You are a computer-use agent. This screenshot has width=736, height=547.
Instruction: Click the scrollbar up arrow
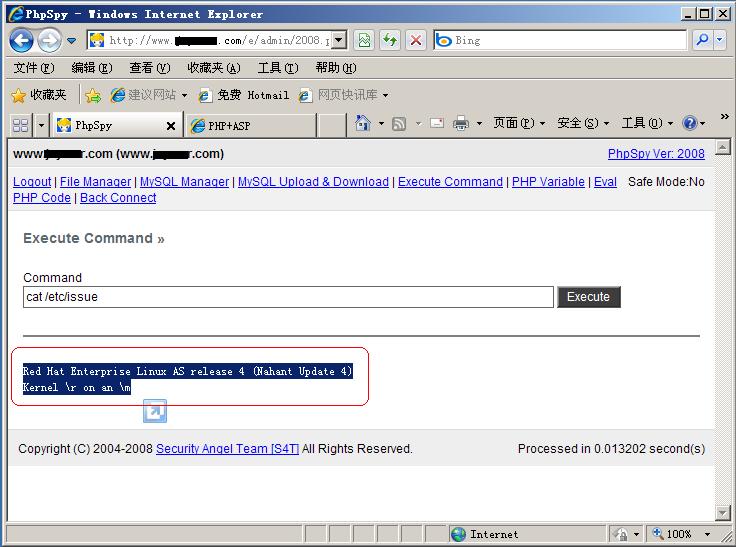[723, 147]
